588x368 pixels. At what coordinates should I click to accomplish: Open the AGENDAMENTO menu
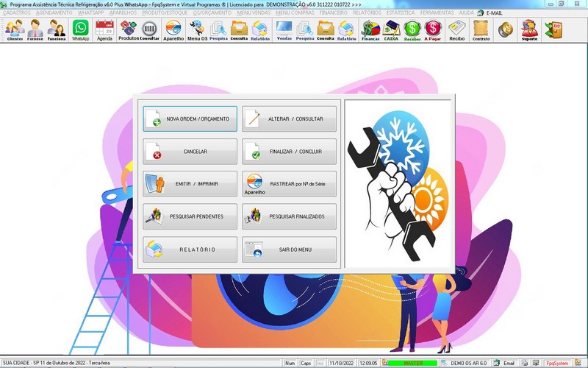[54, 13]
